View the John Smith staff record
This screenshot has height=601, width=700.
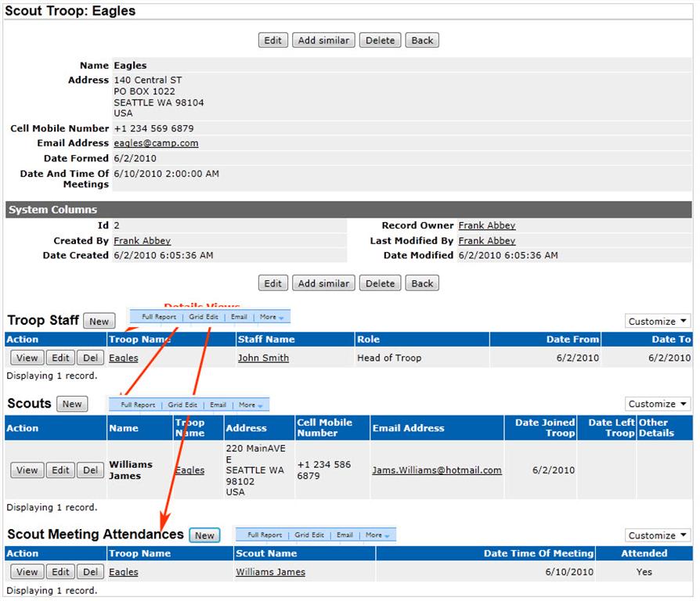coord(27,358)
